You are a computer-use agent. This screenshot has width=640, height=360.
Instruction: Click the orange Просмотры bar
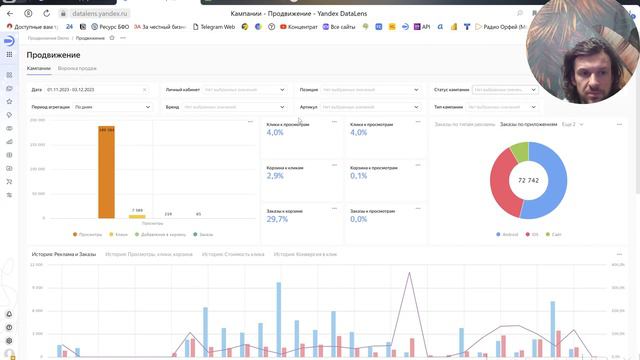tap(107, 172)
